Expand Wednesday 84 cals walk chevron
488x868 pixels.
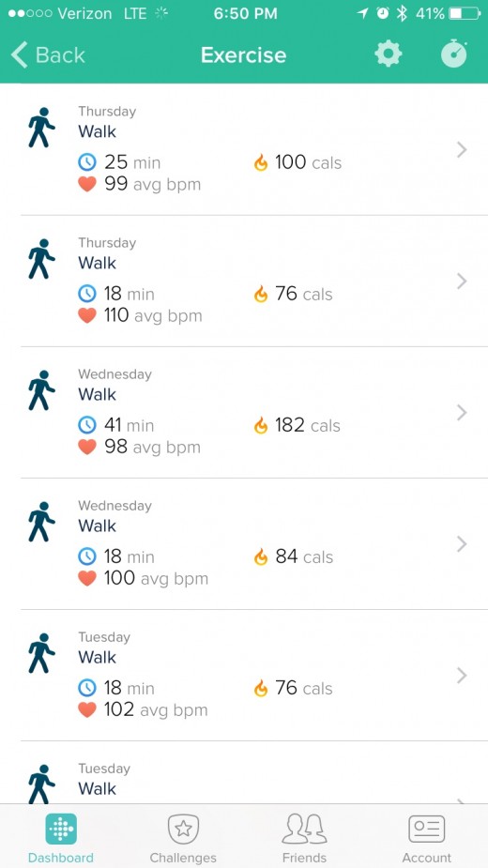[462, 544]
